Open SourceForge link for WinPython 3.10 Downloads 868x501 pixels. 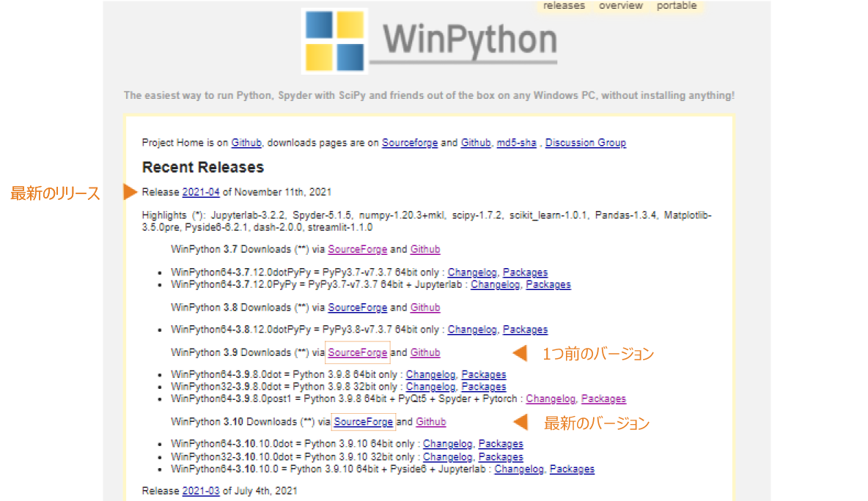[363, 421]
